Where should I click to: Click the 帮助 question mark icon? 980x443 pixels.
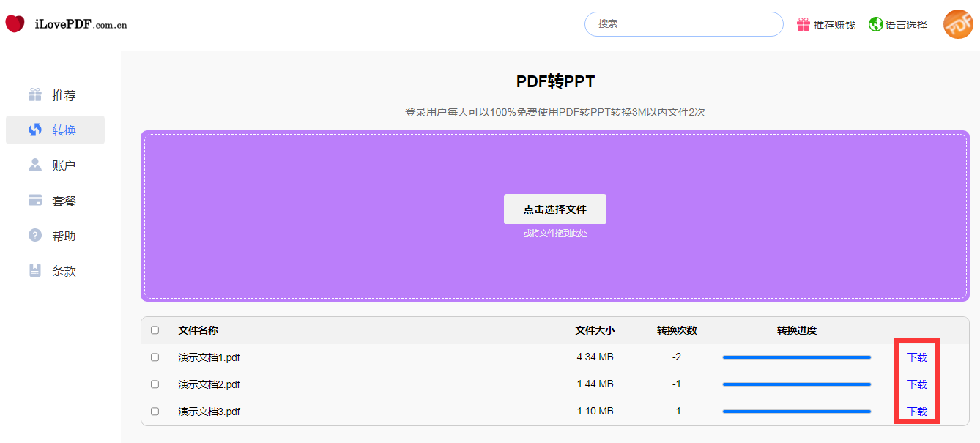(35, 236)
